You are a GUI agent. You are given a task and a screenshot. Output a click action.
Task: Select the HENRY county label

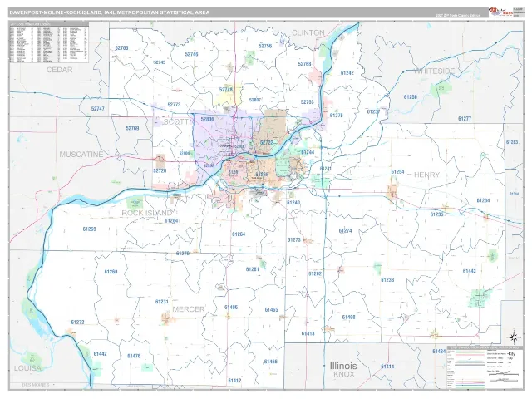coord(426,175)
